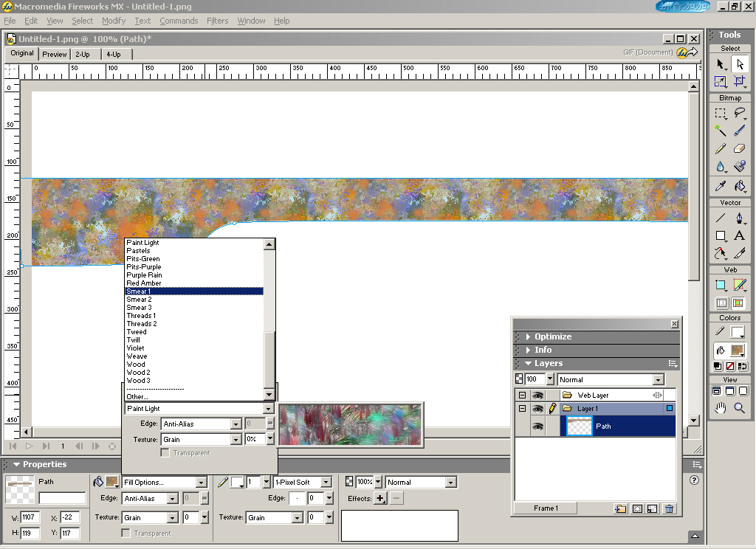Viewport: 756px width, 549px height.
Task: Select the Paint Bucket tool
Action: pos(740,185)
